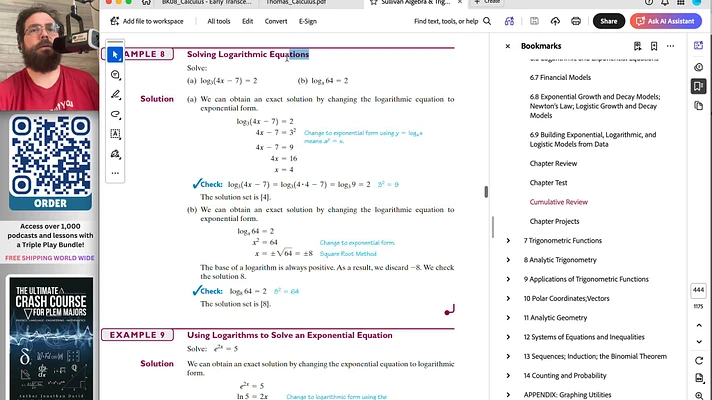Toggle bookmarks panel in right rail
712x400 pixels.
coord(698,86)
